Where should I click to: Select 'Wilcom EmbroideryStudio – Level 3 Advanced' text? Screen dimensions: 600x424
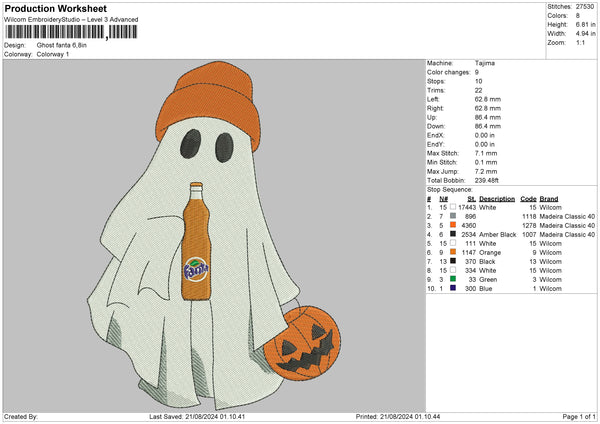click(71, 20)
